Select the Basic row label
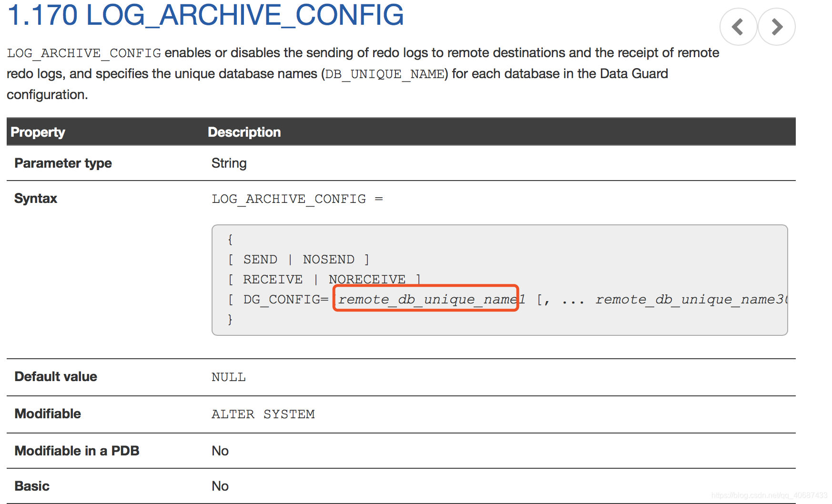The height and width of the screenshot is (504, 832). [31, 486]
